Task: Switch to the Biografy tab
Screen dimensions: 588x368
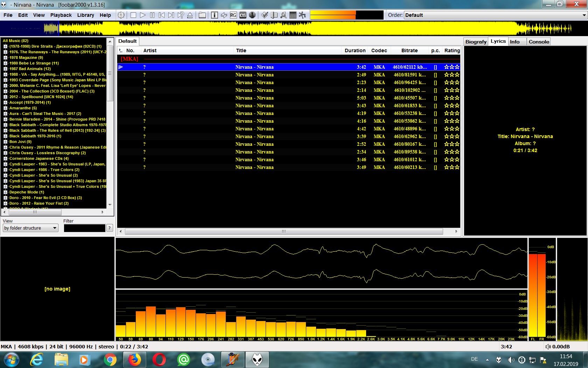Action: [476, 42]
